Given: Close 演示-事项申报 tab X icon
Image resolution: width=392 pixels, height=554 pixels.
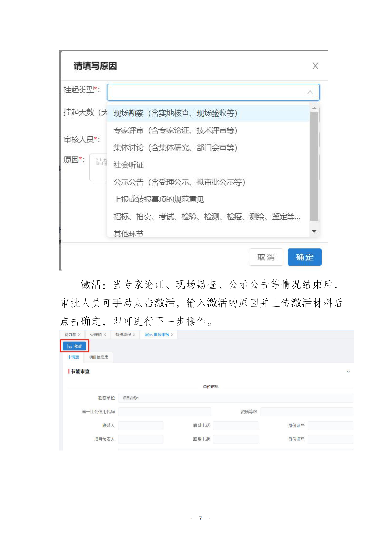Looking at the screenshot, I should coord(172,335).
